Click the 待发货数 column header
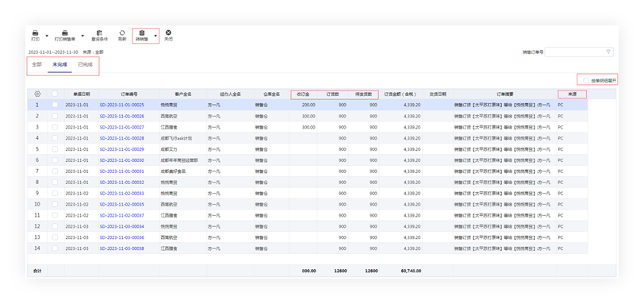 [363, 94]
